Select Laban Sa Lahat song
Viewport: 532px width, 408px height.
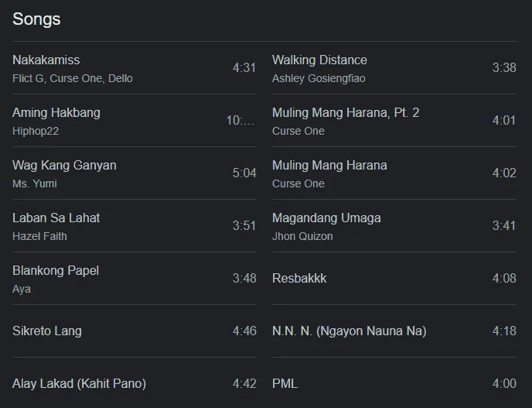135,226
